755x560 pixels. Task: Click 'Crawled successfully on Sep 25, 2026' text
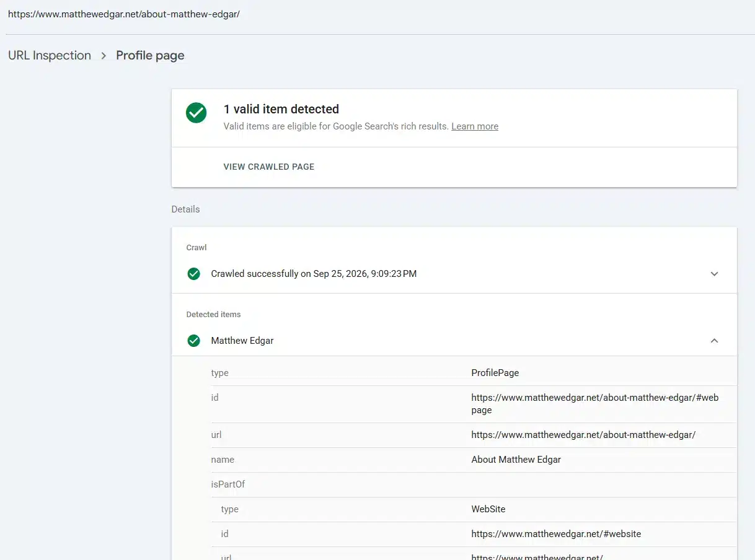[x=314, y=274]
